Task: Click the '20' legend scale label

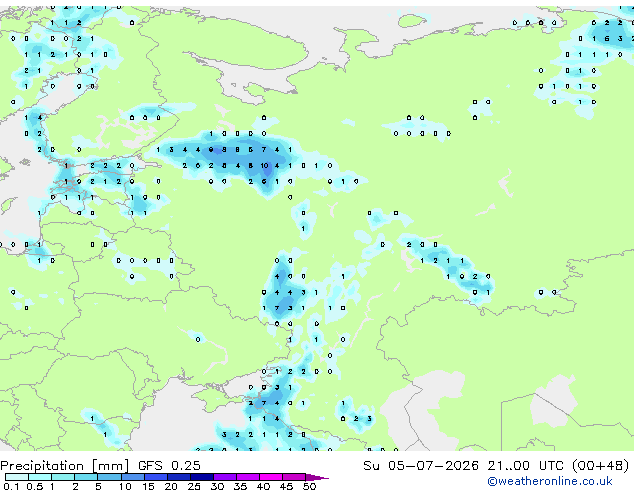Action: point(171,486)
